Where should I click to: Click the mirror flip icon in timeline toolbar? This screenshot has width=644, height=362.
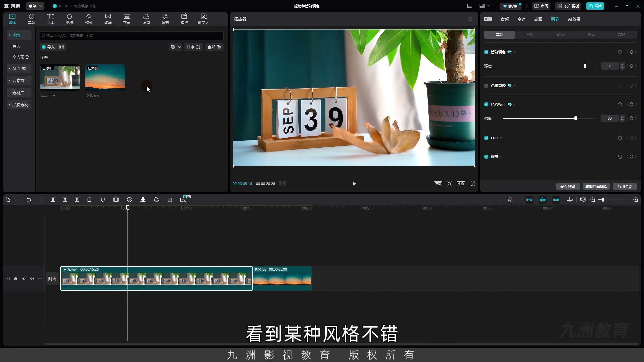coord(143,200)
